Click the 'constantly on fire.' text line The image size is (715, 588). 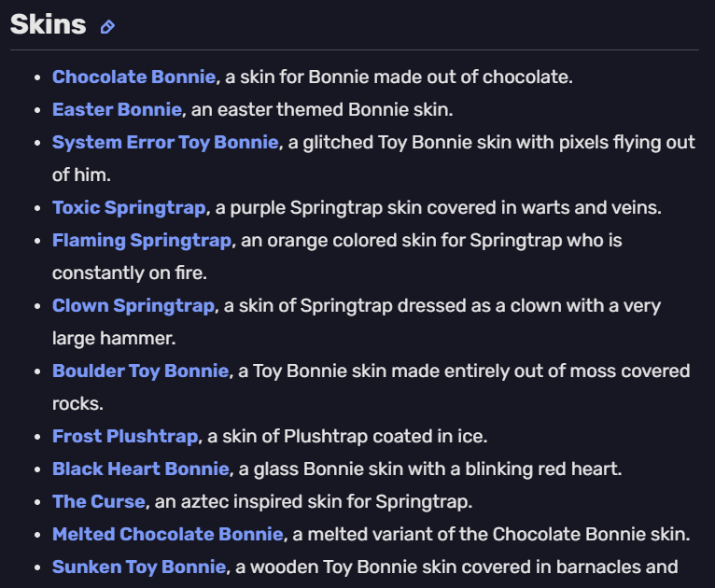click(x=130, y=273)
